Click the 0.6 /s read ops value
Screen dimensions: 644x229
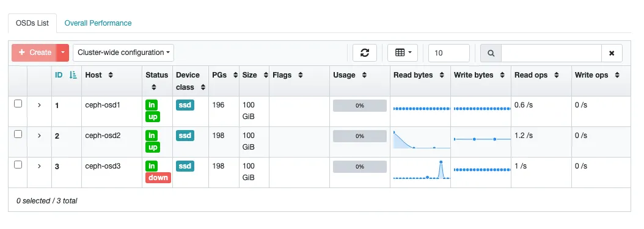tap(524, 105)
